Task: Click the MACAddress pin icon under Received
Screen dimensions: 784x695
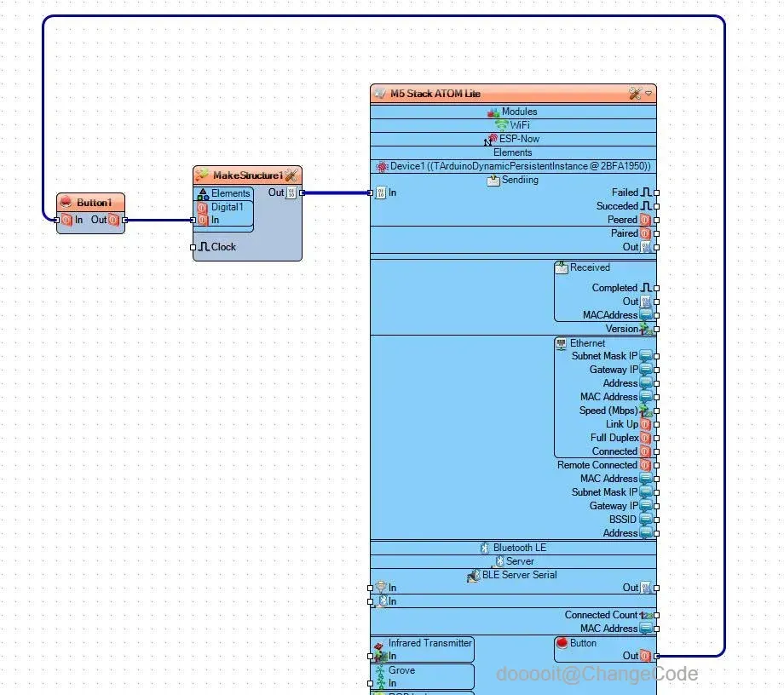Action: tap(645, 315)
